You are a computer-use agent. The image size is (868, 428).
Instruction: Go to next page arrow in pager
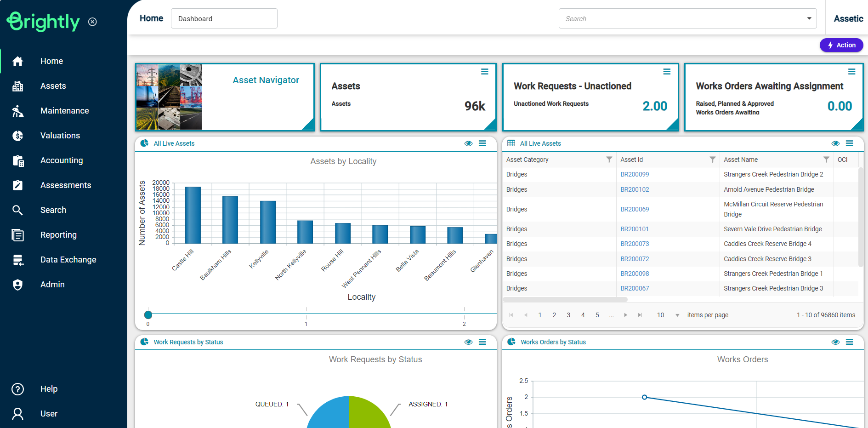click(625, 315)
